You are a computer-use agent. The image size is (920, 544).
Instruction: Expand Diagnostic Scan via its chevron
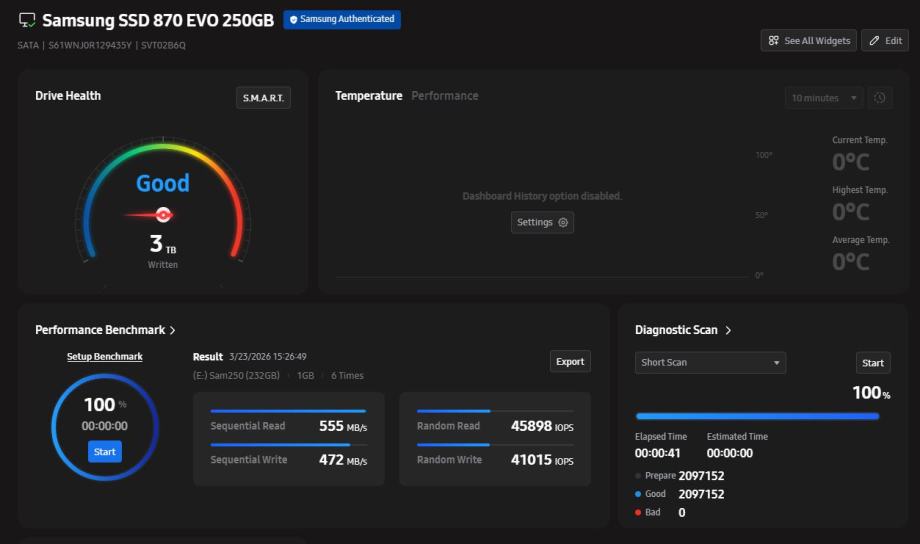[728, 330]
